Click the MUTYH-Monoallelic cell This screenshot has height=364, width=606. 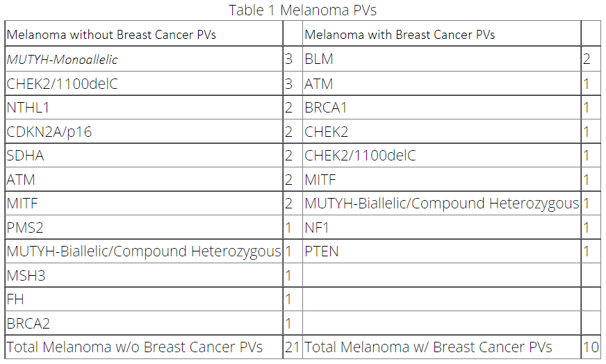(52, 60)
